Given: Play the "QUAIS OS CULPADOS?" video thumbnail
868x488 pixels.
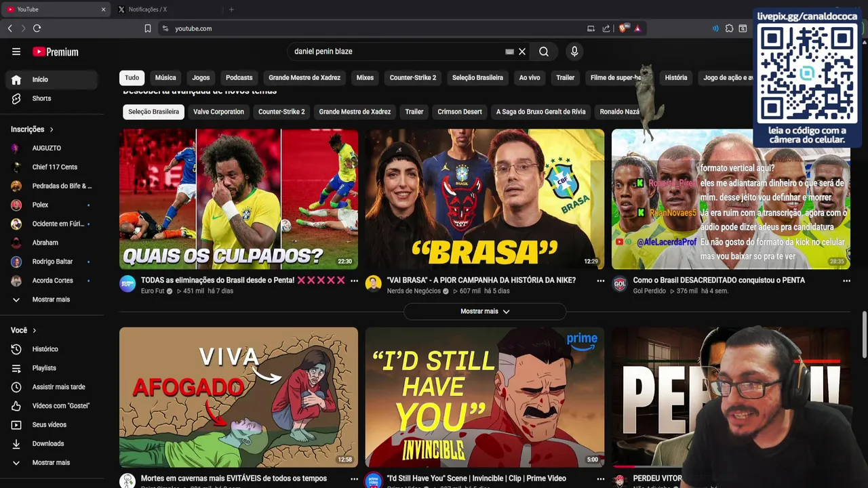Looking at the screenshot, I should click(239, 199).
